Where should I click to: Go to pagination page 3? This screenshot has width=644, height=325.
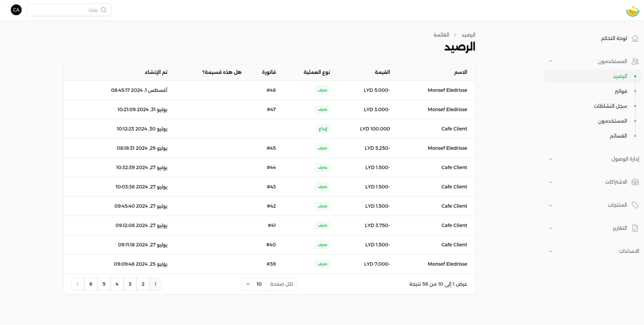[x=130, y=284]
